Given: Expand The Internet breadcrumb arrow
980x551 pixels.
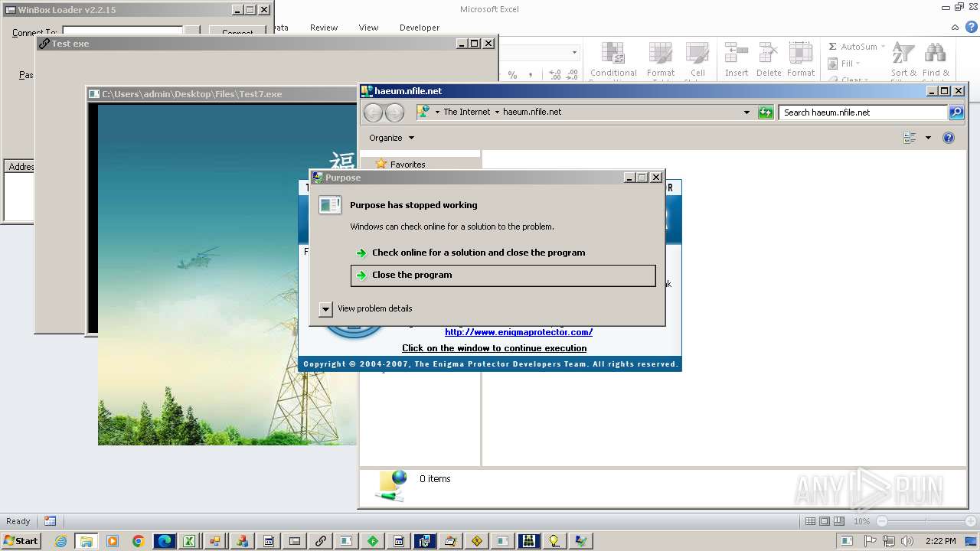Looking at the screenshot, I should [497, 112].
